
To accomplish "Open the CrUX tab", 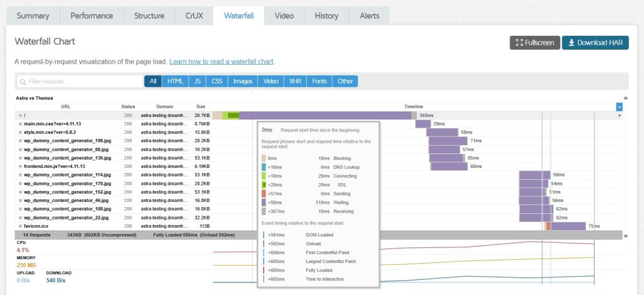I will (x=193, y=16).
